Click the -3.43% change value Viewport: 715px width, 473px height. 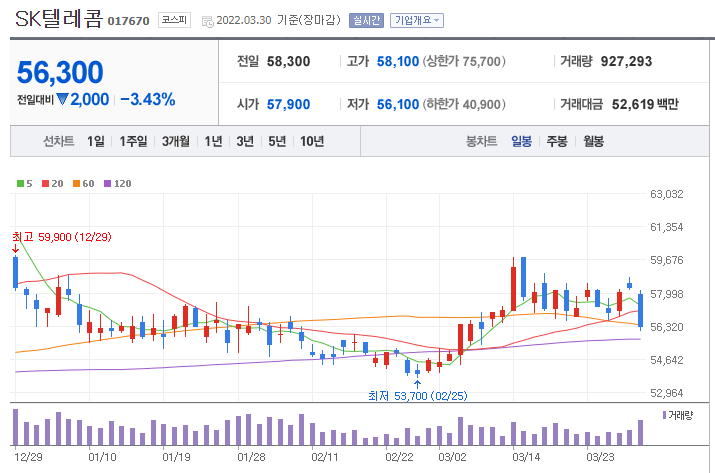[148, 99]
